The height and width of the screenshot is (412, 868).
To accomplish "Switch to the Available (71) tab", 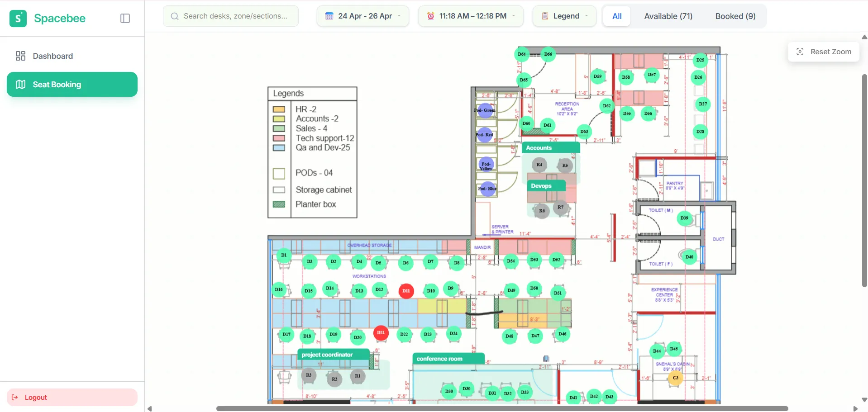I will [x=668, y=16].
